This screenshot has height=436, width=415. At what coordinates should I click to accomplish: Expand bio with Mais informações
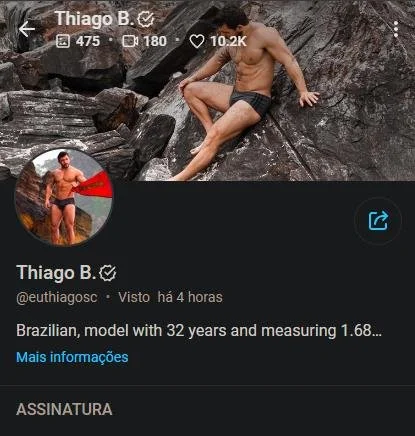coord(72,357)
